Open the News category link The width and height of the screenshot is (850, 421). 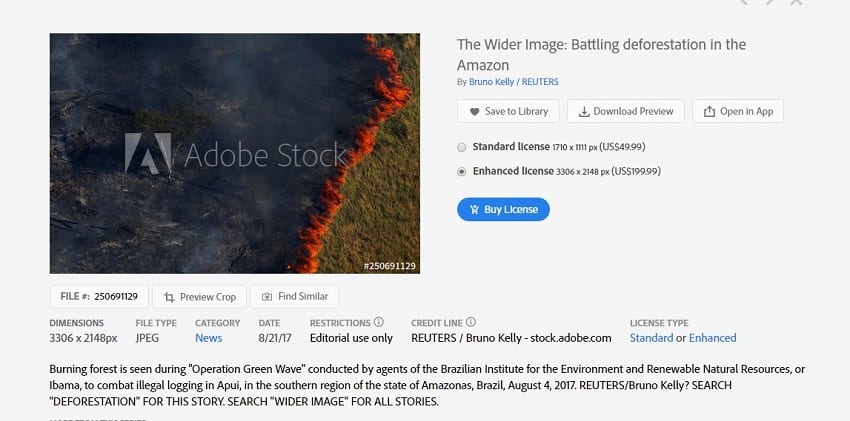208,338
